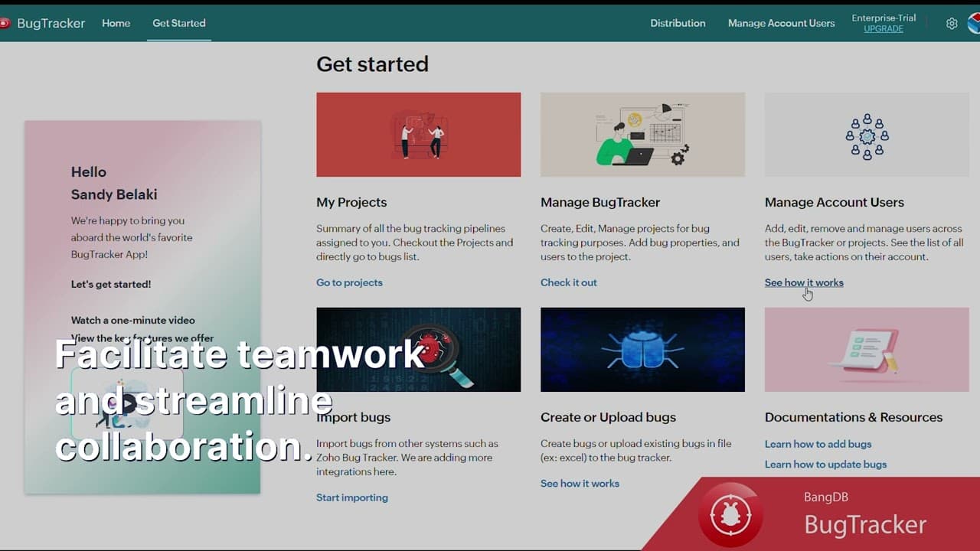
Task: Click the Enterprise-Trial plan label
Action: [x=884, y=18]
